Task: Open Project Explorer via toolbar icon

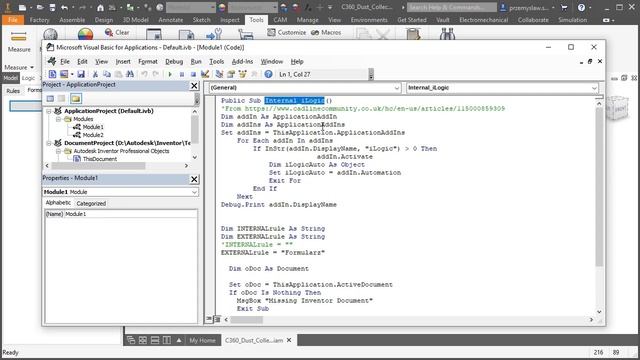Action: point(219,74)
